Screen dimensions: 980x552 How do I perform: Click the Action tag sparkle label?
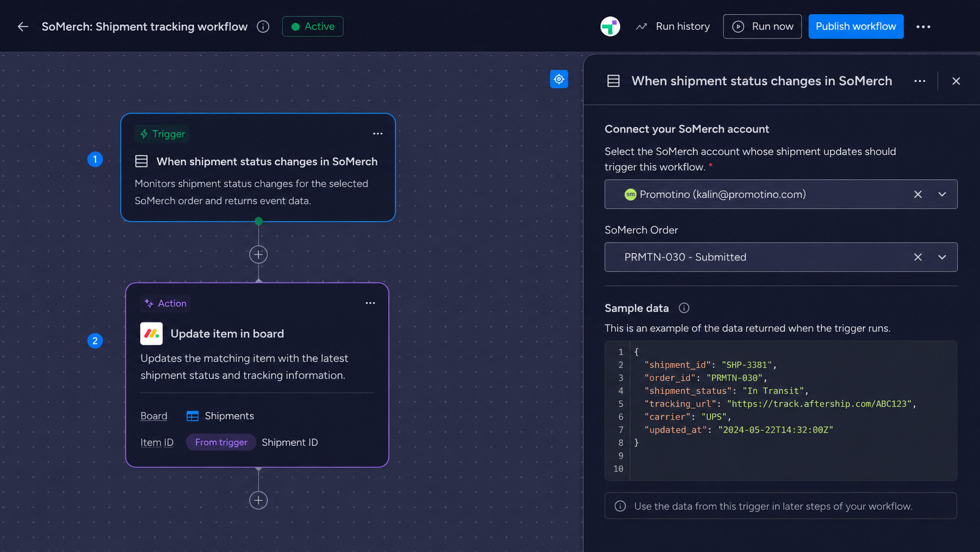coord(165,303)
